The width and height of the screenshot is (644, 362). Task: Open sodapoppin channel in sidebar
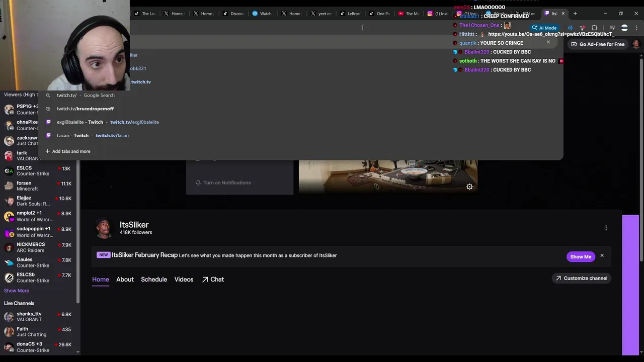38,232
